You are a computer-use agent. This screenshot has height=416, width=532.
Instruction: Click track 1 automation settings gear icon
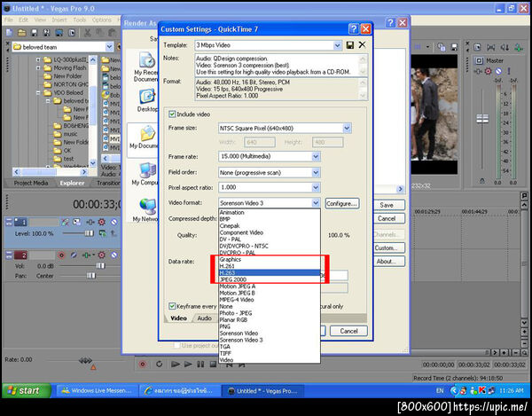click(x=101, y=222)
